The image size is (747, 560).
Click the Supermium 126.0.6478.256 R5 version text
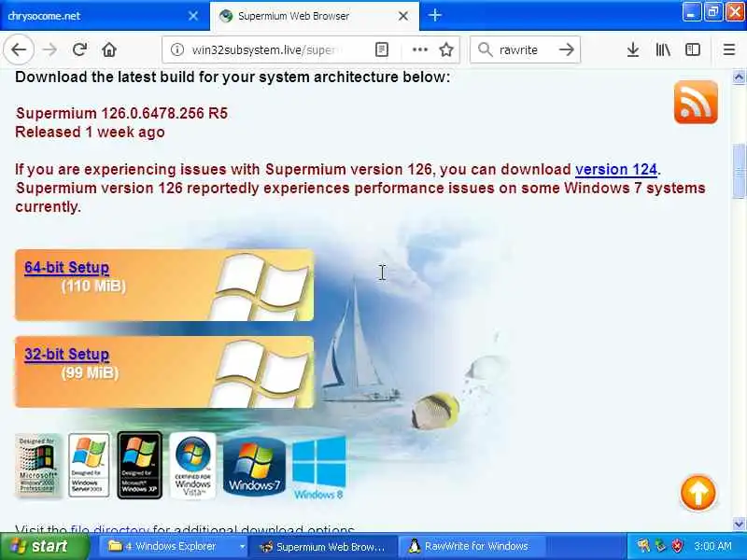pyautogui.click(x=122, y=113)
